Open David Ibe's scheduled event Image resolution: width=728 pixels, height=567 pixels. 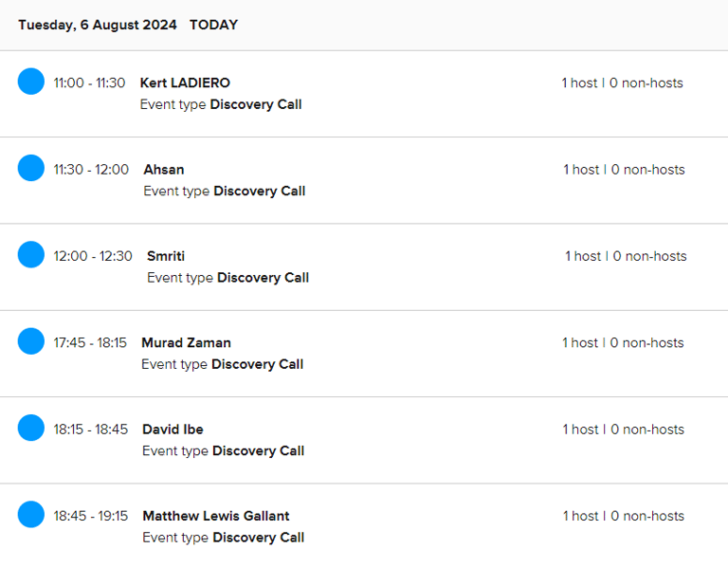[x=173, y=430]
